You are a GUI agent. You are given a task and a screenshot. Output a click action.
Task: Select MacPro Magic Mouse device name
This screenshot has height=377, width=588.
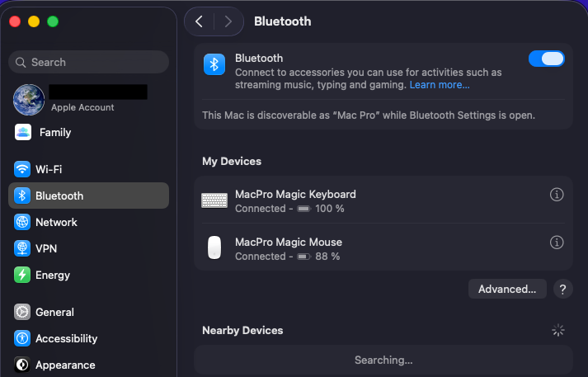click(289, 242)
